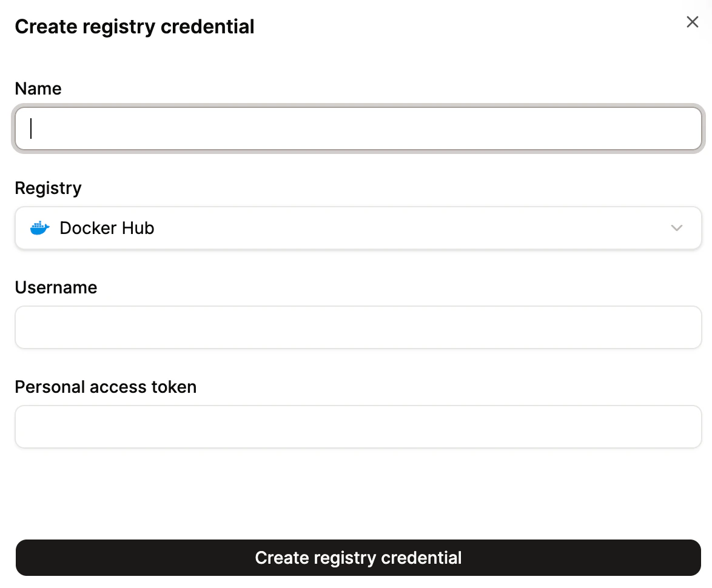
Task: Submit the form via the black bottom button
Action: point(358,557)
